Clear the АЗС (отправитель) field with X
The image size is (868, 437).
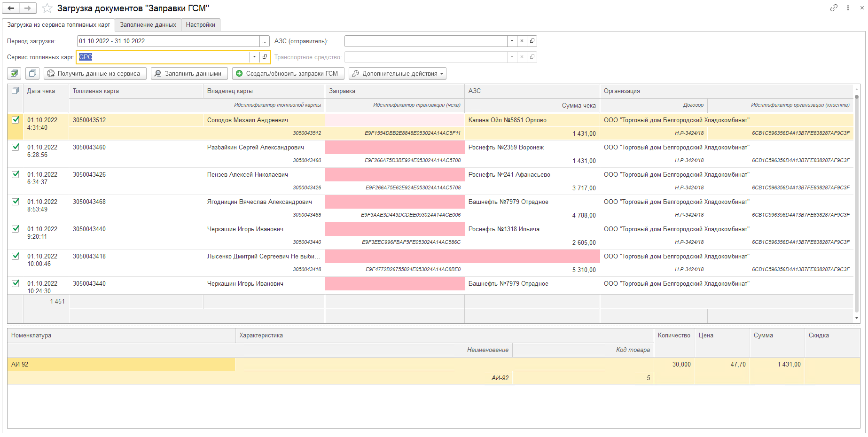[522, 41]
